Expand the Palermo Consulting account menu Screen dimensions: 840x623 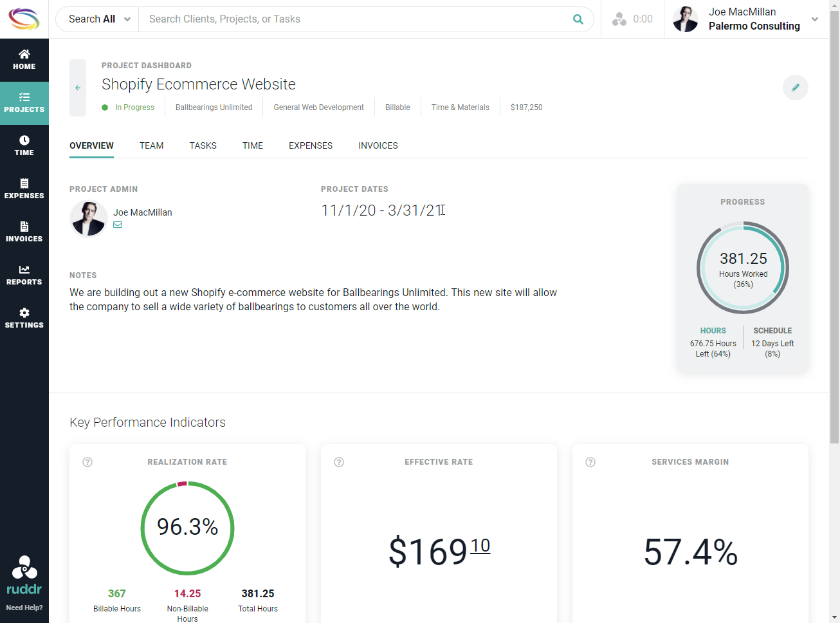click(x=815, y=19)
